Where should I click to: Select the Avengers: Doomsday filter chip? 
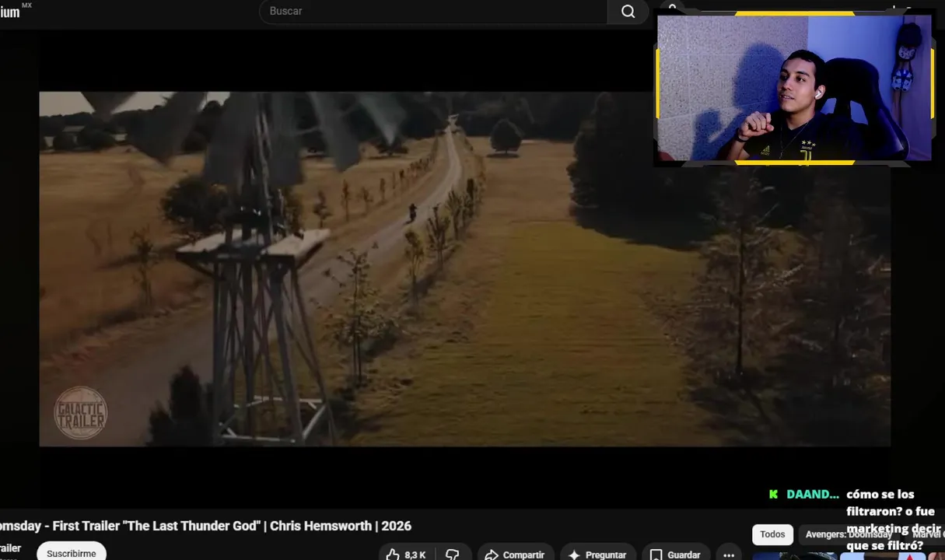[849, 534]
